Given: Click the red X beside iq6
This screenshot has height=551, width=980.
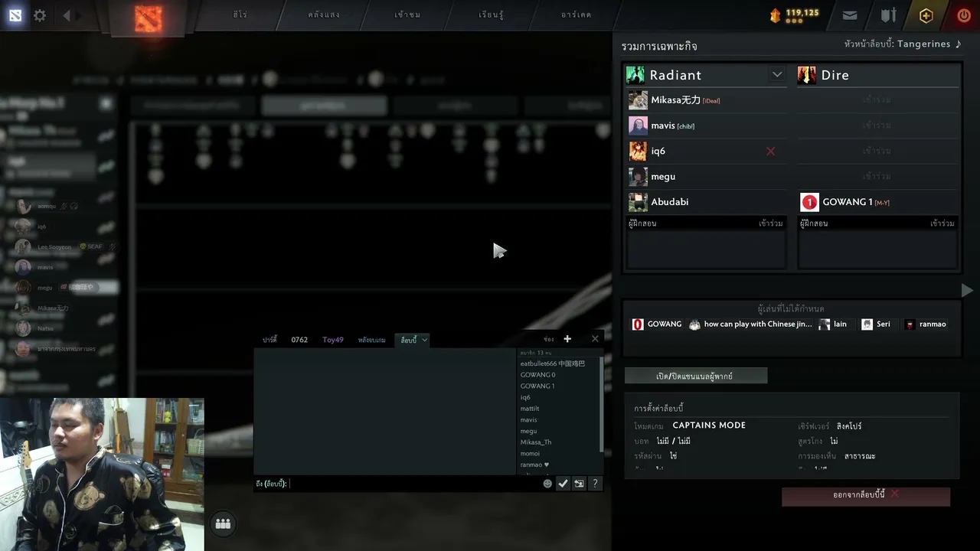Looking at the screenshot, I should (x=771, y=151).
